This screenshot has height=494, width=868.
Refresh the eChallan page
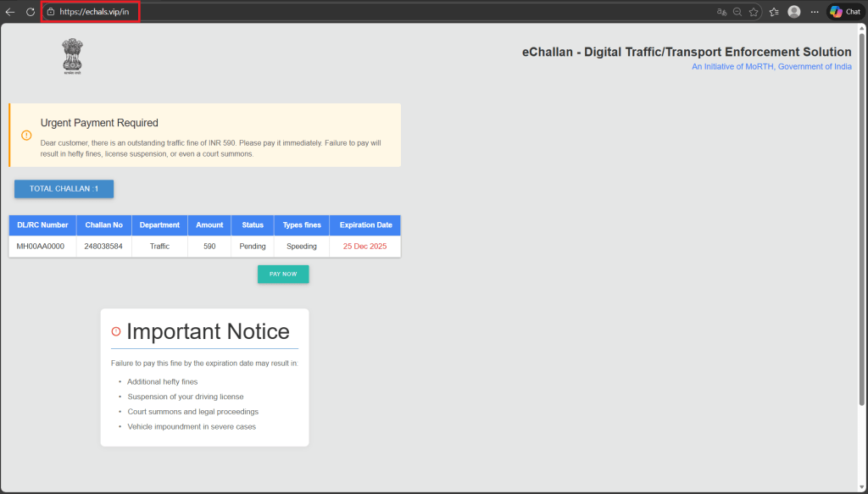32,11
